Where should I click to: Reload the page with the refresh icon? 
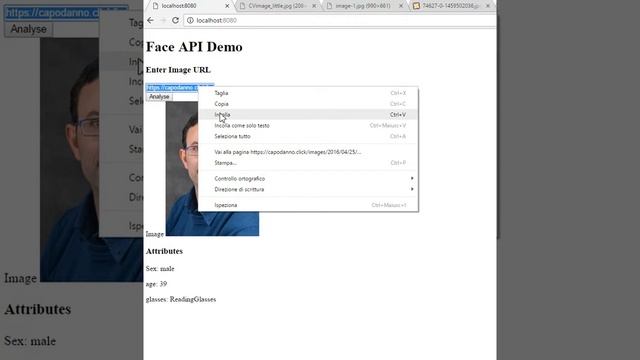point(175,20)
